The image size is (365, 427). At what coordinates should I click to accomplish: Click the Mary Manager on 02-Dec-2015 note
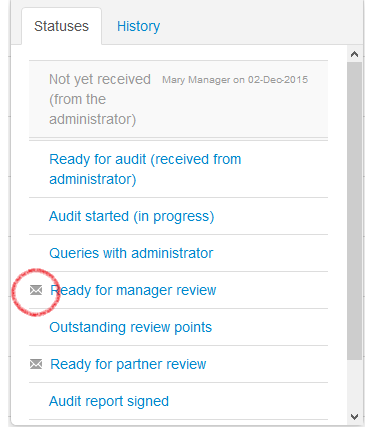pos(235,80)
